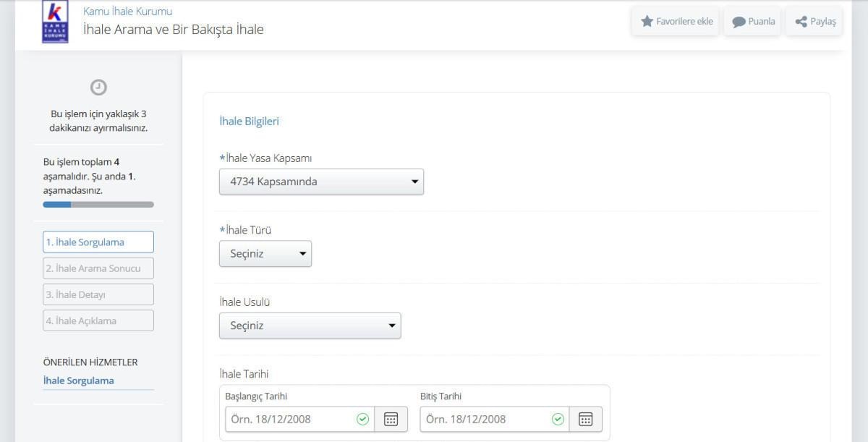
Task: Click the speech bubble Puanla icon
Action: (x=739, y=22)
